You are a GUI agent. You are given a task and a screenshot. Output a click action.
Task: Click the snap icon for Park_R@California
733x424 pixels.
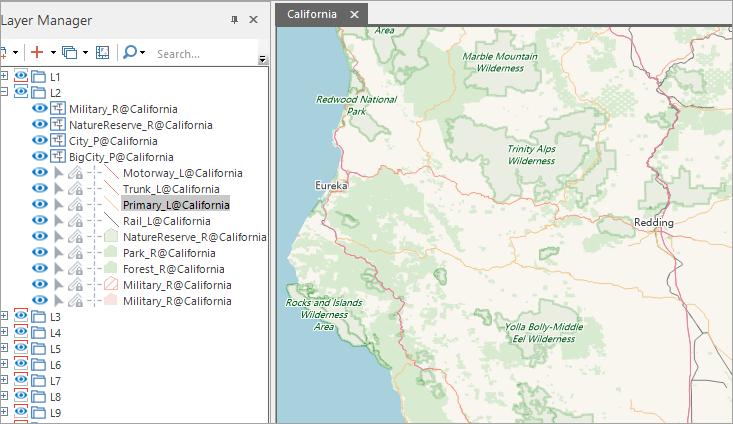pos(93,253)
